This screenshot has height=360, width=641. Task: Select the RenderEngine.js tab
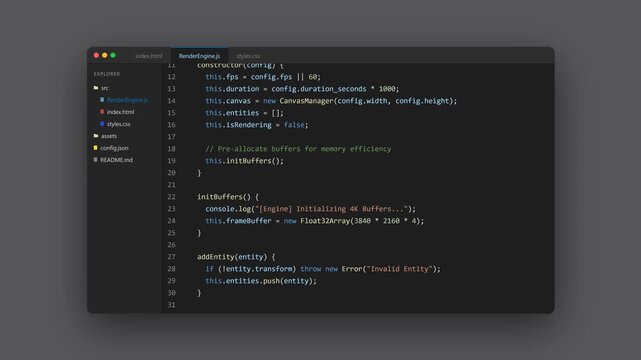point(199,56)
